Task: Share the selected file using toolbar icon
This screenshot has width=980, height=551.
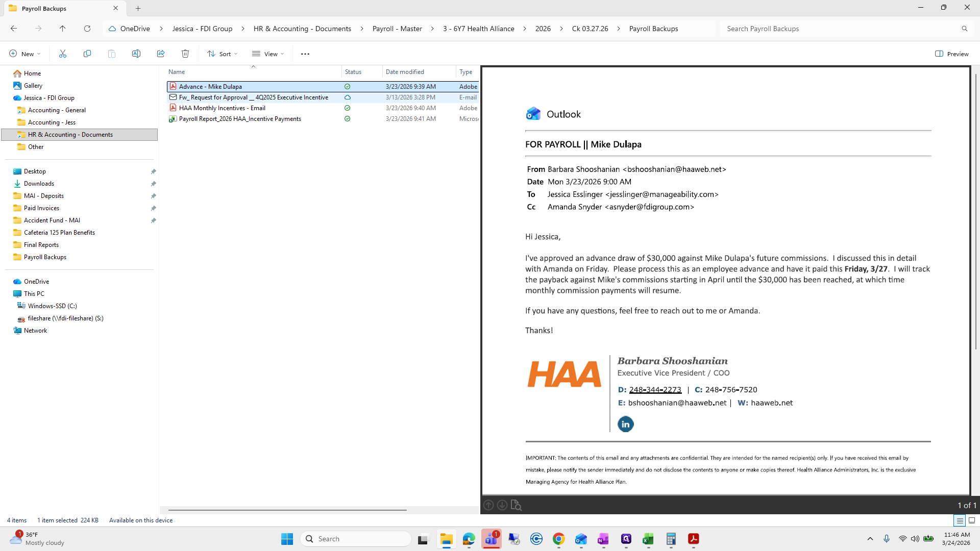Action: pyautogui.click(x=161, y=54)
